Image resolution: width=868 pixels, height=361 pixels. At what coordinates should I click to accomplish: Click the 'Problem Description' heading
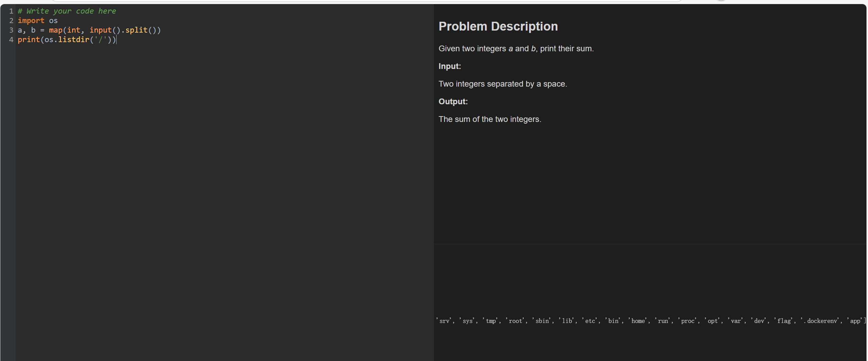pos(498,26)
